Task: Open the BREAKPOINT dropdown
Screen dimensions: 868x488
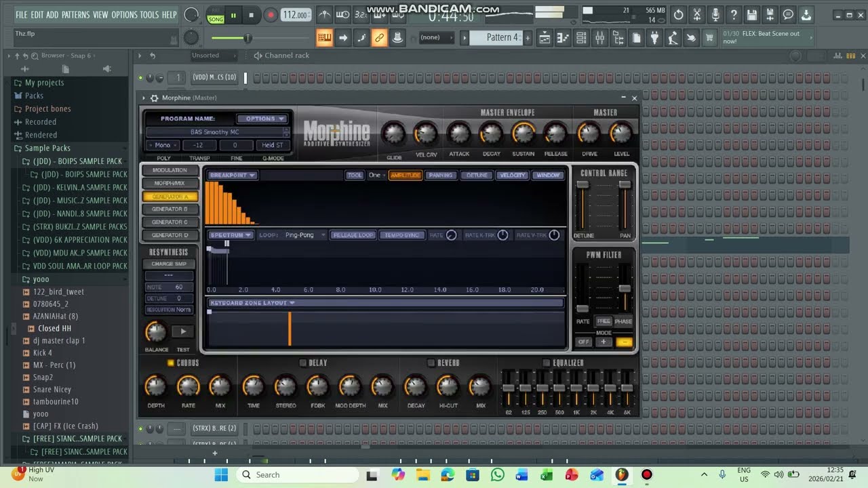Action: tap(232, 176)
